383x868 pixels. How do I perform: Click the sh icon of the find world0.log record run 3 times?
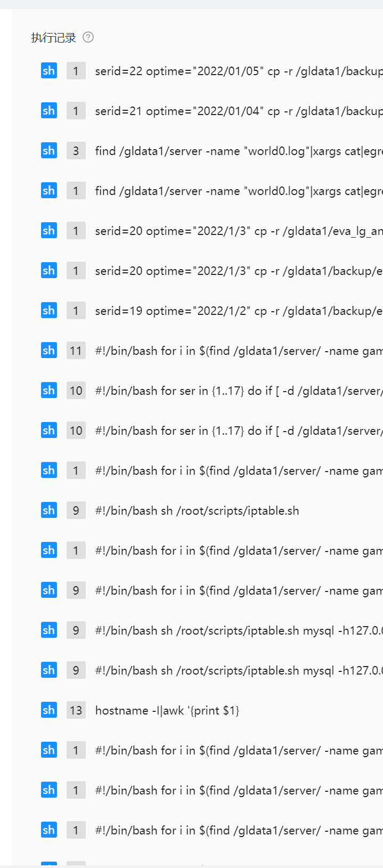[49, 151]
